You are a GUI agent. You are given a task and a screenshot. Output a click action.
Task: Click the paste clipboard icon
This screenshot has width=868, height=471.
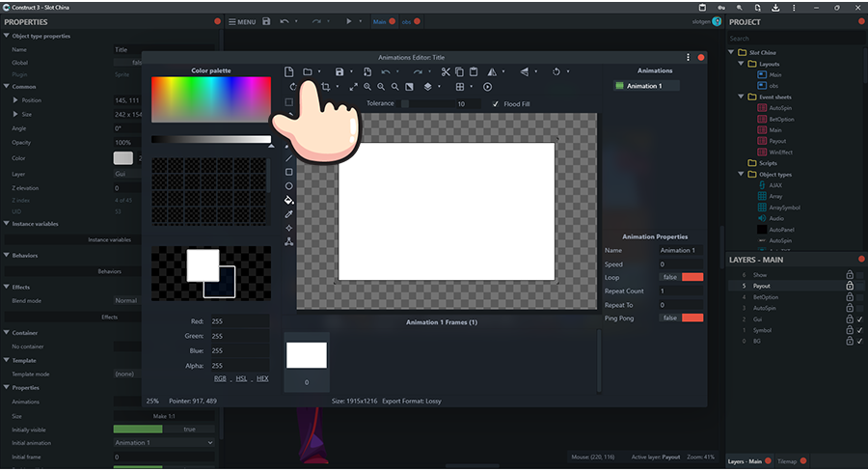click(x=474, y=71)
